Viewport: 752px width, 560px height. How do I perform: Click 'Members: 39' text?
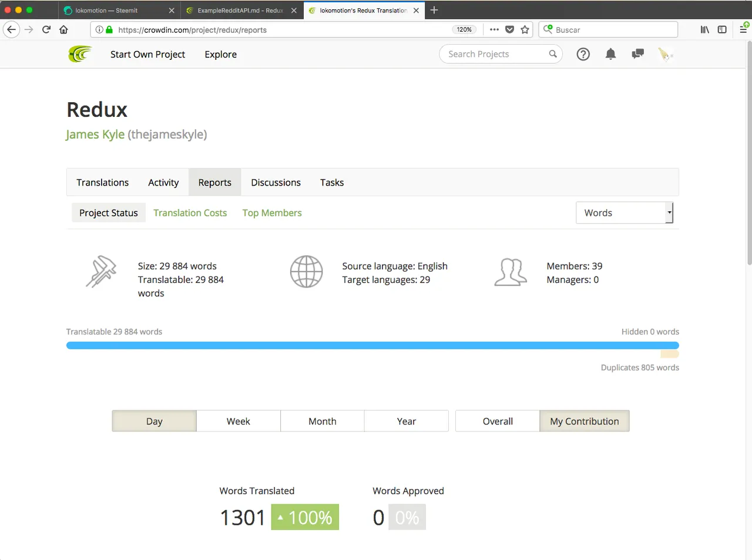point(574,266)
